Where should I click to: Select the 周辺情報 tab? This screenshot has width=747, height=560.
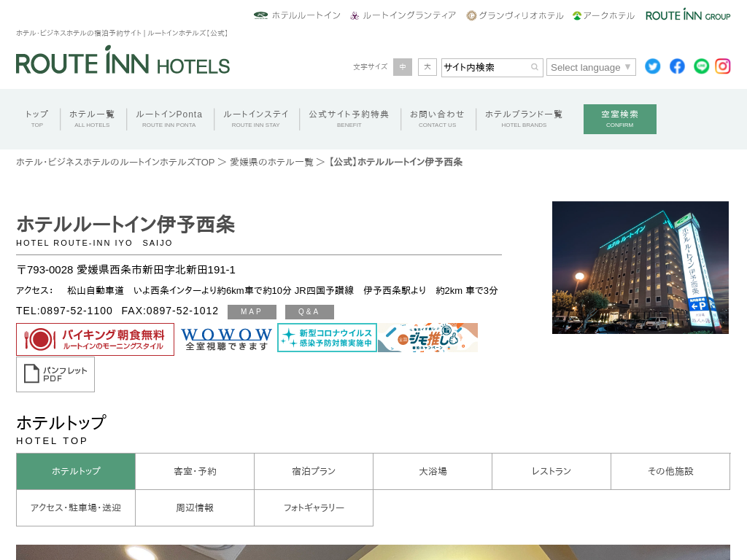coord(195,508)
